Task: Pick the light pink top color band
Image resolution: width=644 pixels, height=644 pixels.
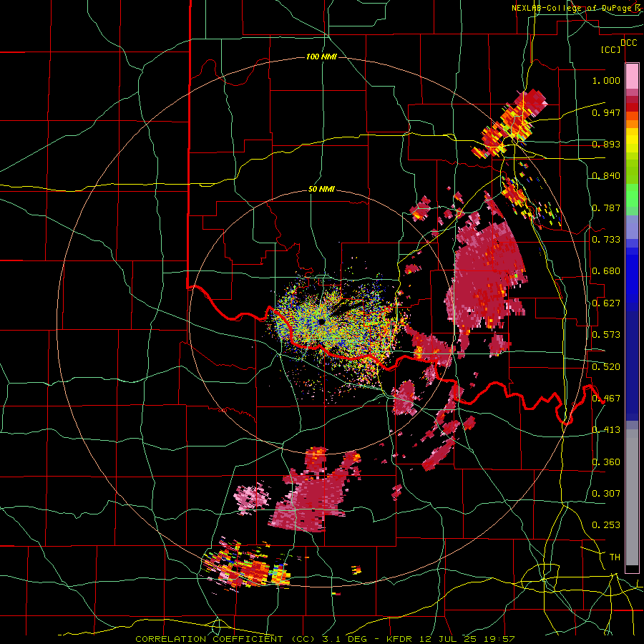Action: click(632, 77)
